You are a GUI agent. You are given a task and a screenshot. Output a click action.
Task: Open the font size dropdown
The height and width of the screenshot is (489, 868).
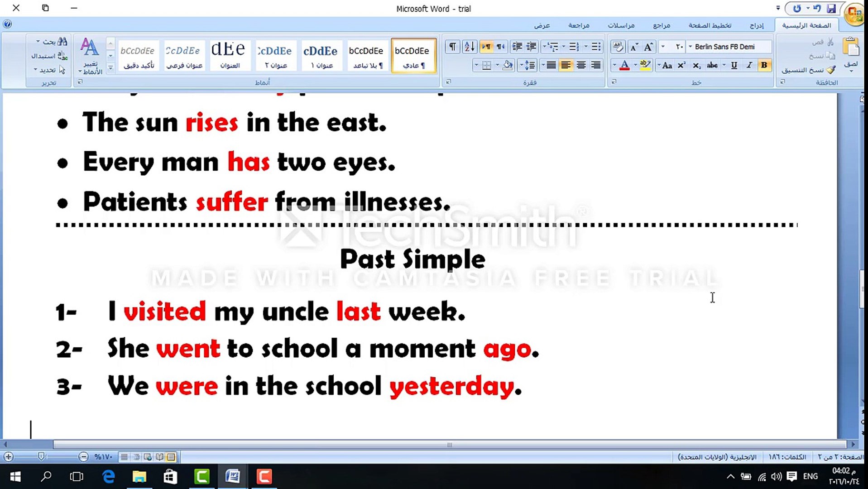tap(663, 47)
